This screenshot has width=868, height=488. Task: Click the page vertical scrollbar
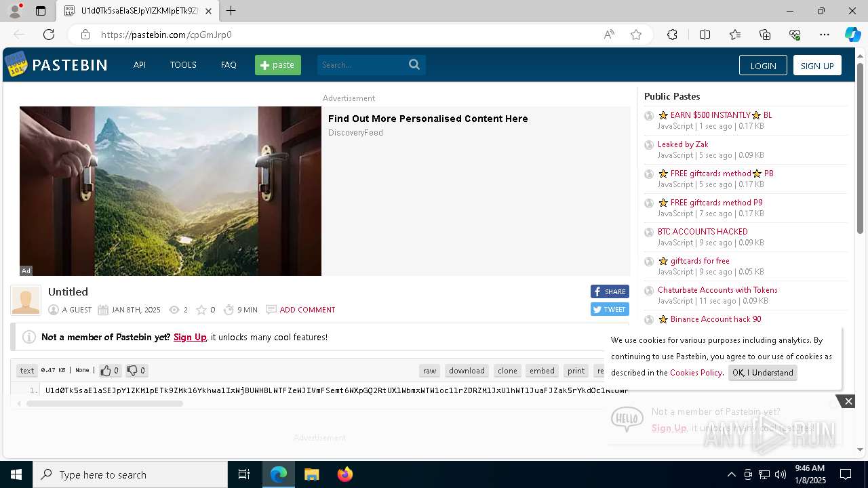pos(860,149)
